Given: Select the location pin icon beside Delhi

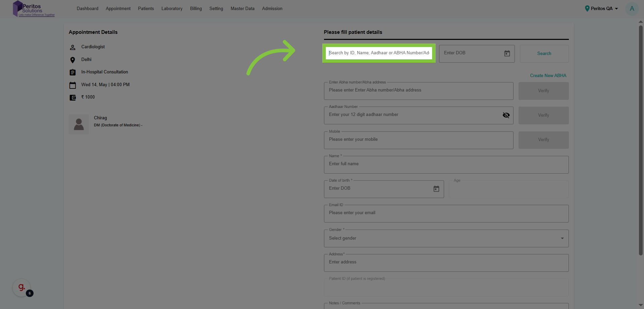Looking at the screenshot, I should (x=73, y=60).
